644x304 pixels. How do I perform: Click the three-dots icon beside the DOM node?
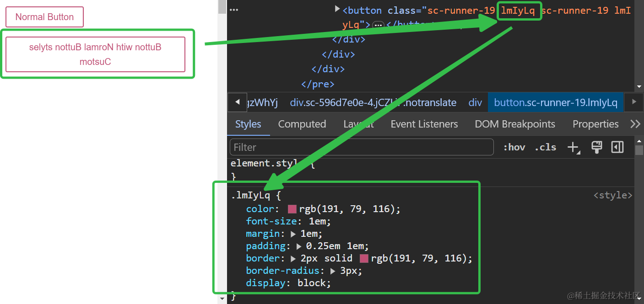pyautogui.click(x=234, y=10)
